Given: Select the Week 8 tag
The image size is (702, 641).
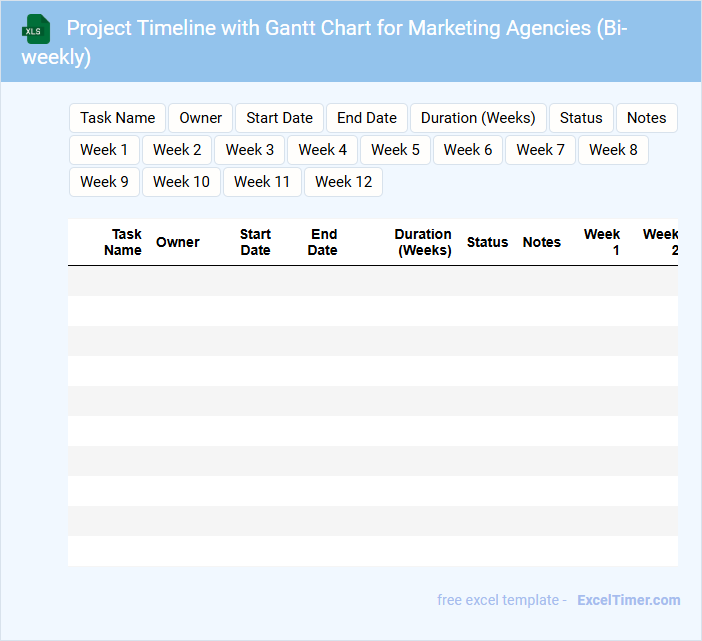Looking at the screenshot, I should point(612,150).
